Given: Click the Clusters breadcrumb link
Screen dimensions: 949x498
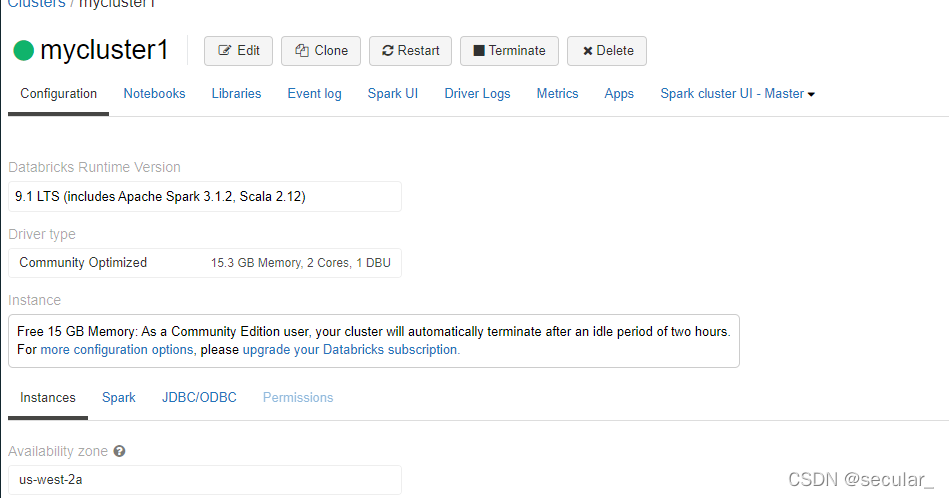Looking at the screenshot, I should [36, 4].
